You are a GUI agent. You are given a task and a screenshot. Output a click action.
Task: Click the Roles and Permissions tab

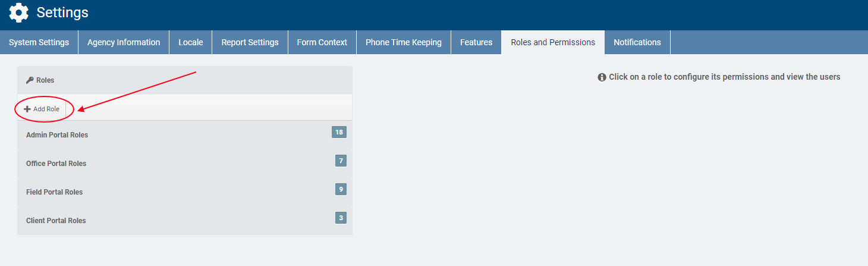click(553, 42)
